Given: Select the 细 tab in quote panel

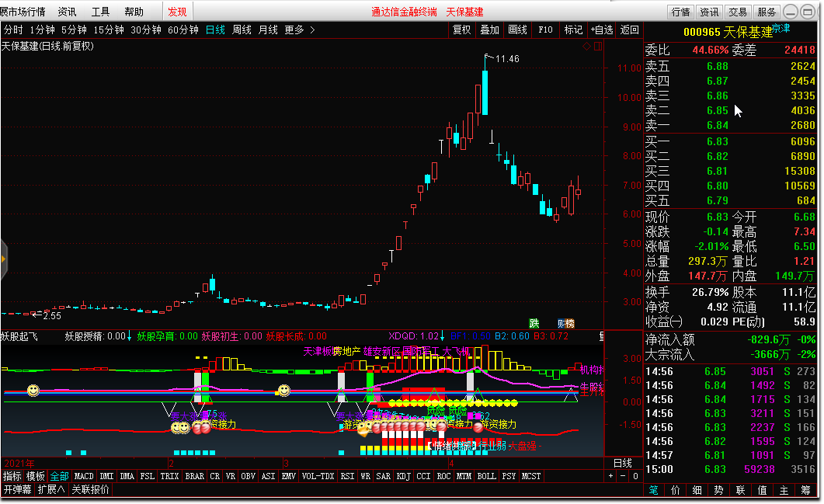Looking at the screenshot, I should pyautogui.click(x=697, y=490).
